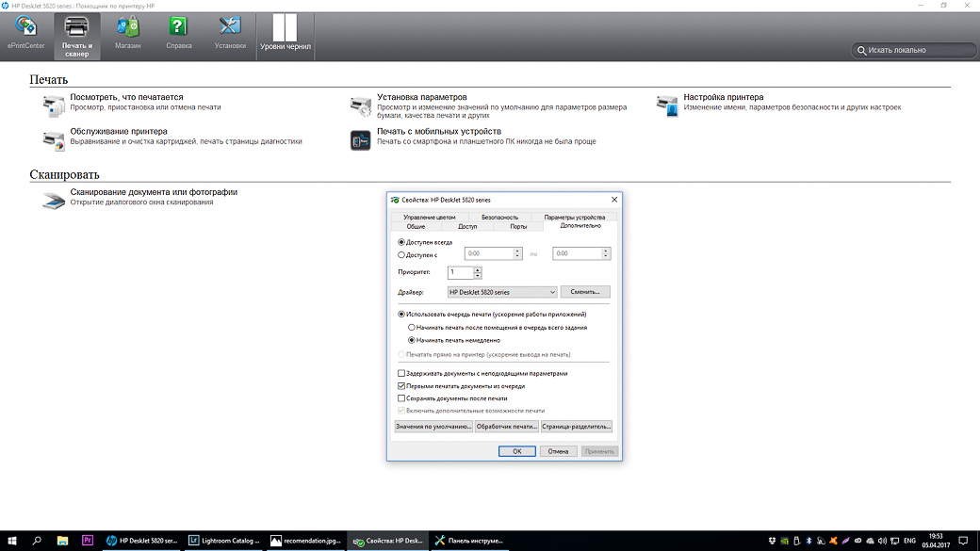Confirm the properties dialog with OK
The width and height of the screenshot is (980, 551).
[517, 451]
